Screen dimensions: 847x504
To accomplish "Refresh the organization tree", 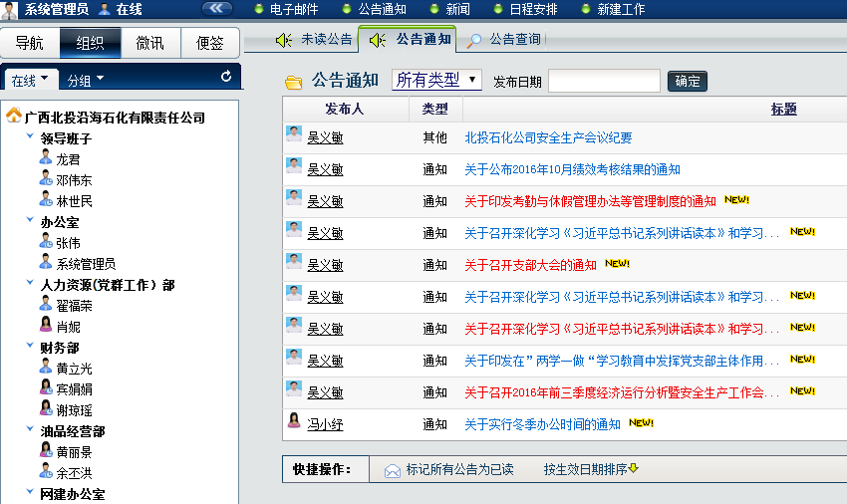I will 226,77.
